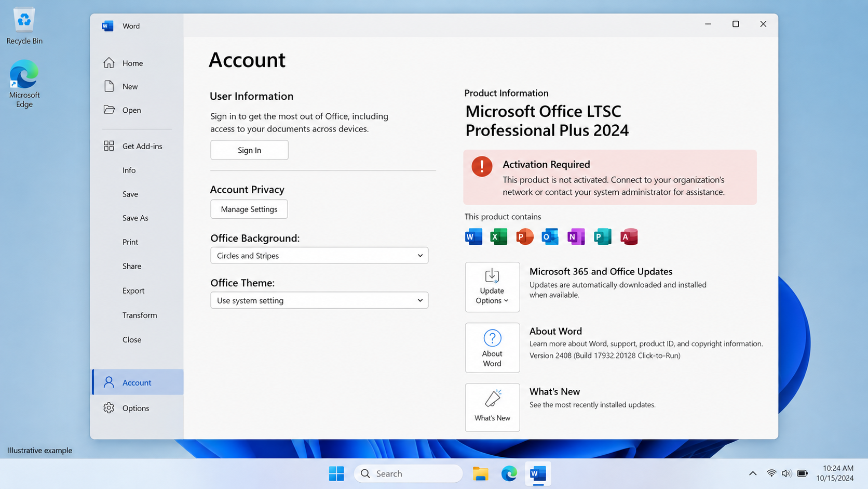This screenshot has width=868, height=489.
Task: Select Save in the sidebar
Action: point(130,194)
